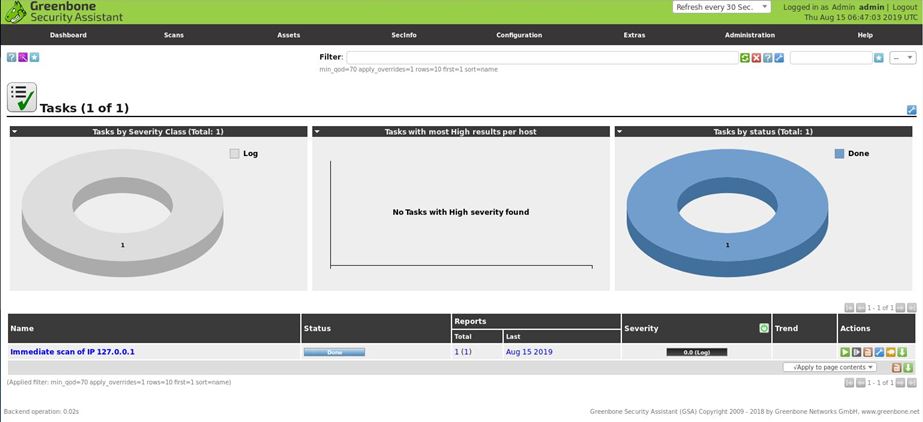Clone the task with the yellow sheep icon
The image size is (923, 422).
click(891, 352)
